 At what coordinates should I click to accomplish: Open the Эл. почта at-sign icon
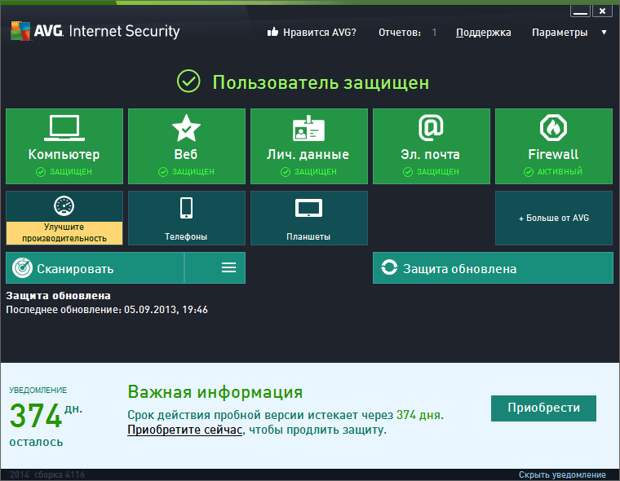pos(431,128)
